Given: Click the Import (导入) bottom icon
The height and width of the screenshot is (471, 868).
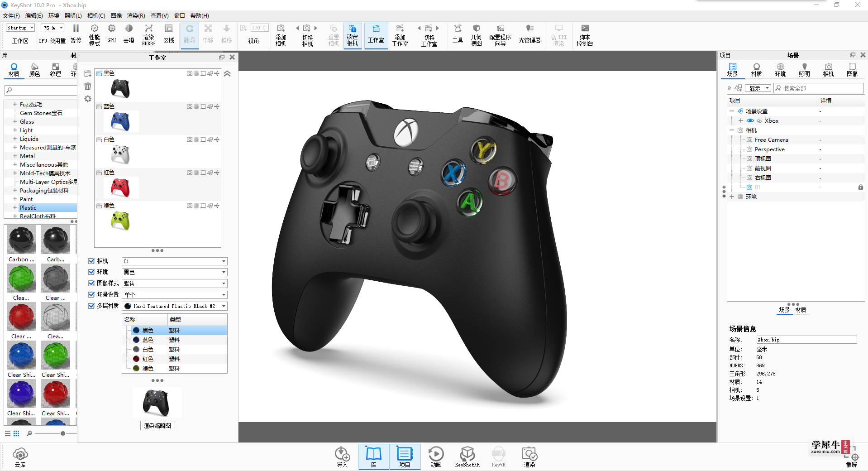Looking at the screenshot, I should (x=342, y=457).
